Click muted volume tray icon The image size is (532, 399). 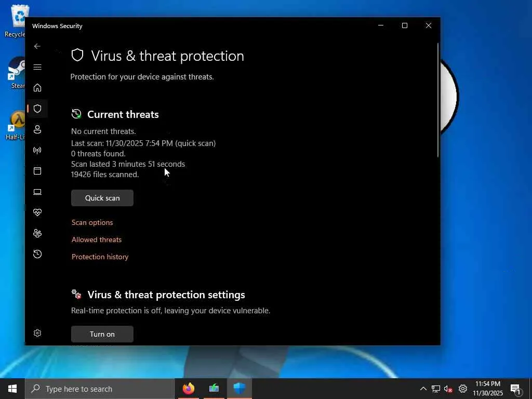(448, 389)
